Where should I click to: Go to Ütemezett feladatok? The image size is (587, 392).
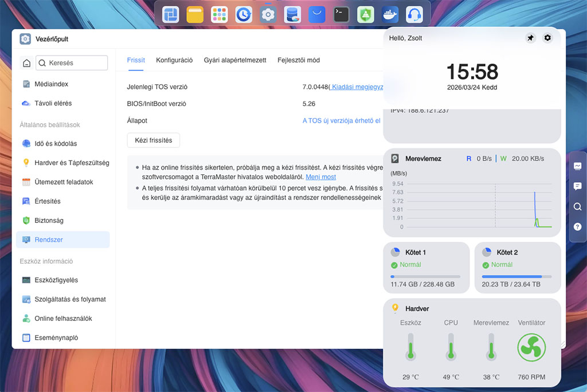point(63,182)
